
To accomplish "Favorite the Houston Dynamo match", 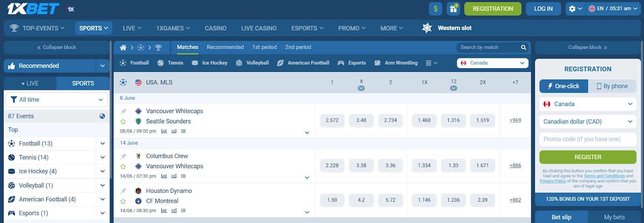I will click(x=123, y=201).
